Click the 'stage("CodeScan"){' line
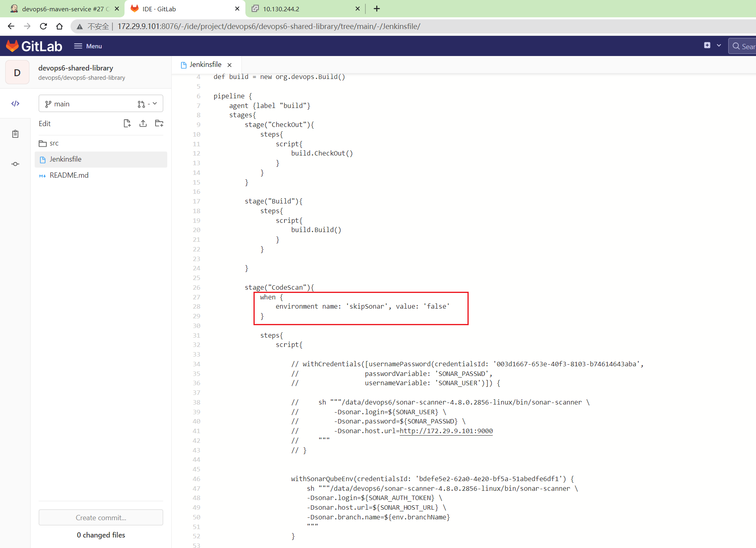 click(x=279, y=287)
